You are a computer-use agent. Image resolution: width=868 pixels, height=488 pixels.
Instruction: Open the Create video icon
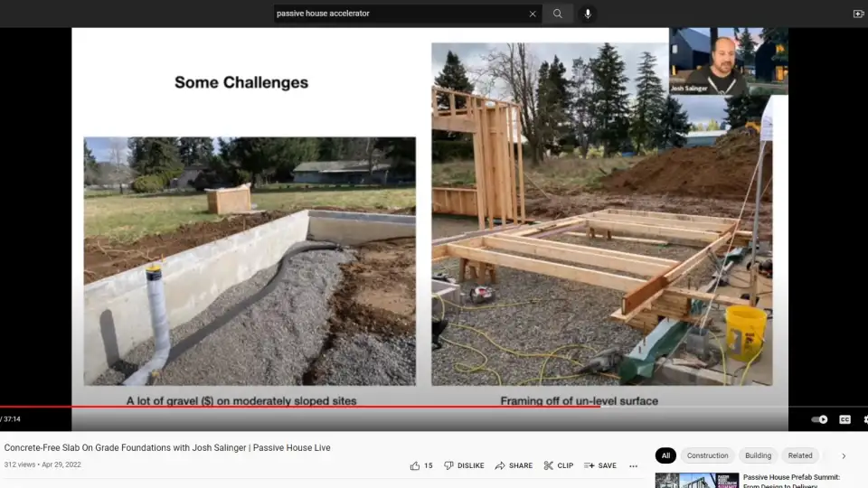point(858,14)
